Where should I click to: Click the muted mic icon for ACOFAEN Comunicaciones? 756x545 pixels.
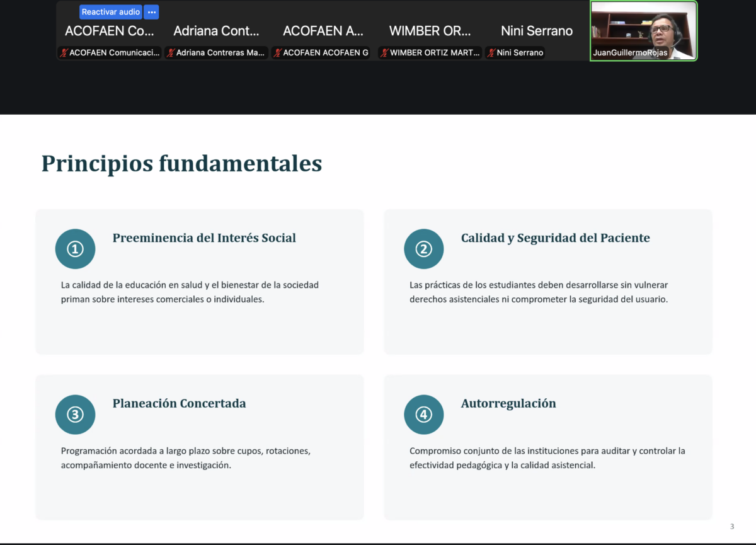coord(64,53)
